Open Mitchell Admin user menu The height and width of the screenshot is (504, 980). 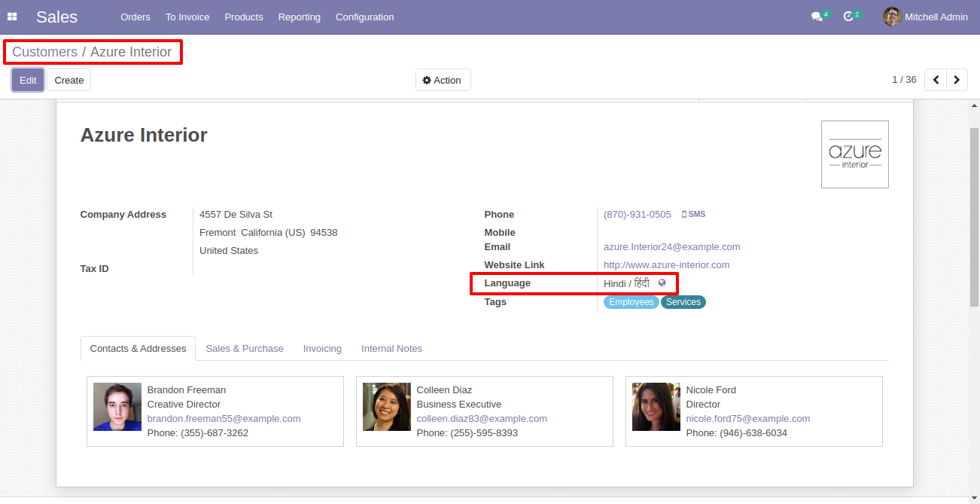coord(926,17)
